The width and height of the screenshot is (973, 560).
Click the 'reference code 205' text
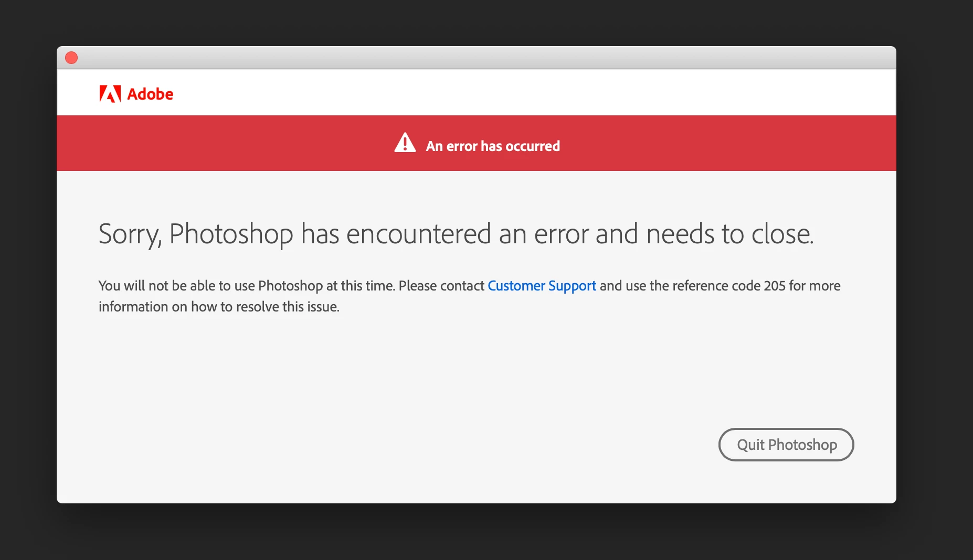729,286
